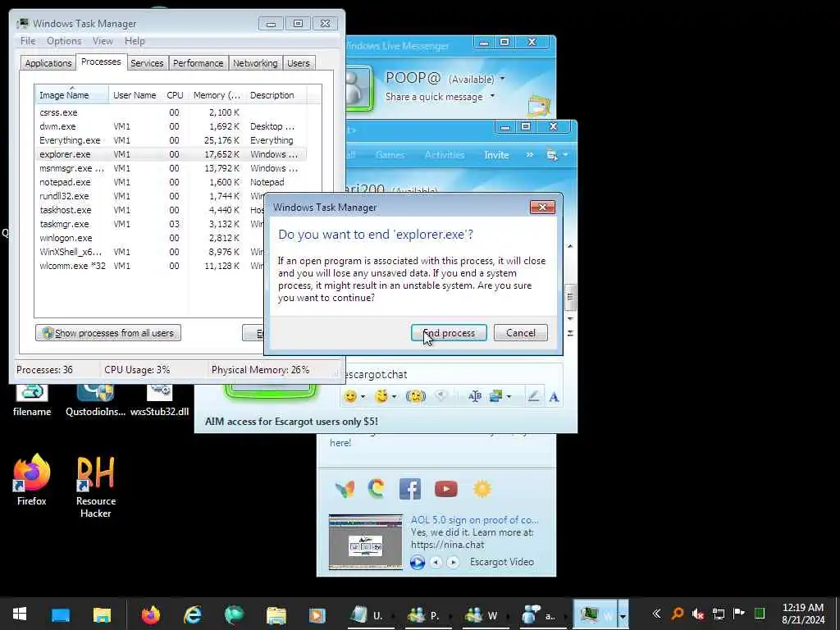Expand the chat toolbar overflow chevron
This screenshot has height=630, width=840.
point(529,155)
